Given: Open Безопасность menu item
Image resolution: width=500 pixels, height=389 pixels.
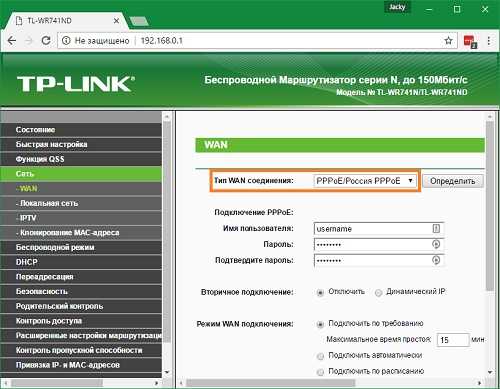Looking at the screenshot, I should (81, 291).
